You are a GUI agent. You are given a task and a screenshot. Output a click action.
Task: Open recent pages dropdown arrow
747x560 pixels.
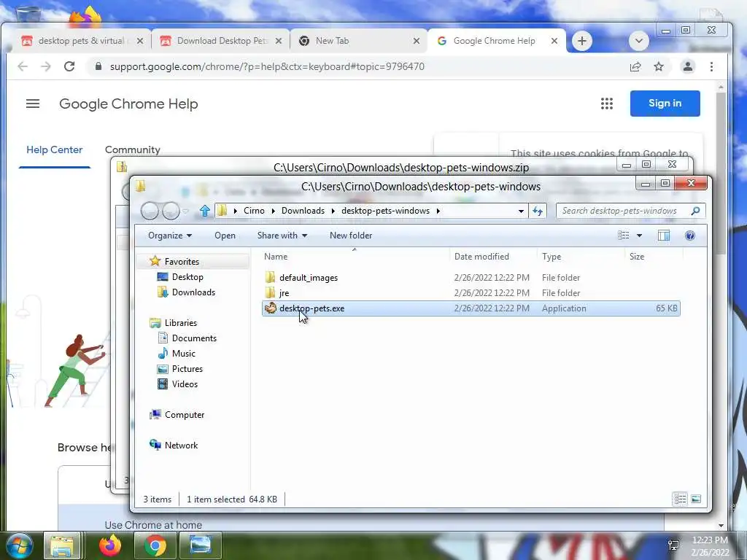(x=185, y=211)
